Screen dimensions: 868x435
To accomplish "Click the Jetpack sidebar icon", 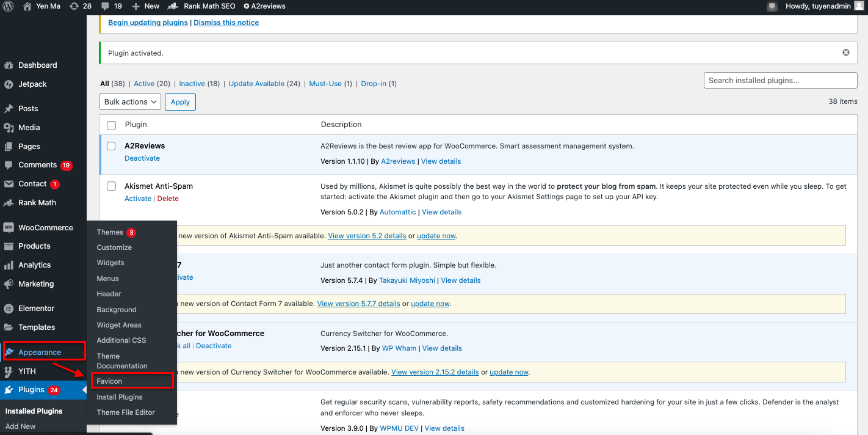I will click(x=9, y=84).
